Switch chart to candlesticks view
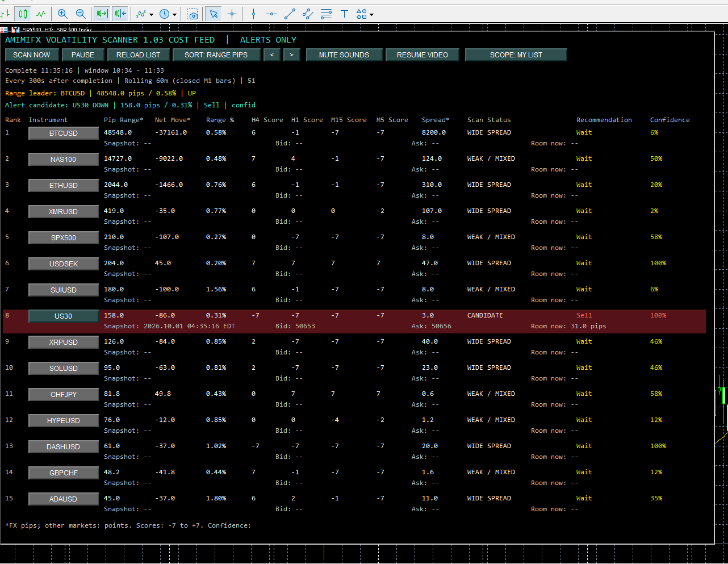The height and width of the screenshot is (564, 728). pyautogui.click(x=23, y=14)
